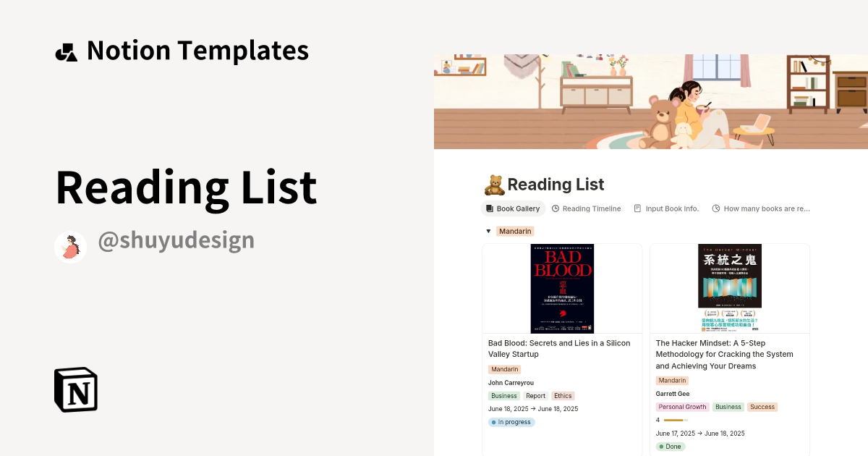Click the @shuyudesign avatar icon
The image size is (868, 456).
(x=70, y=246)
